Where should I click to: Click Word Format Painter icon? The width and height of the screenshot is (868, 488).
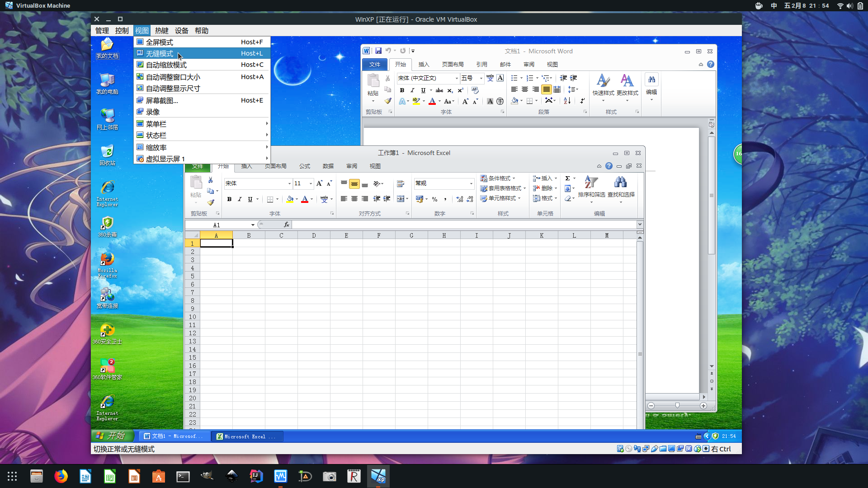pyautogui.click(x=388, y=101)
